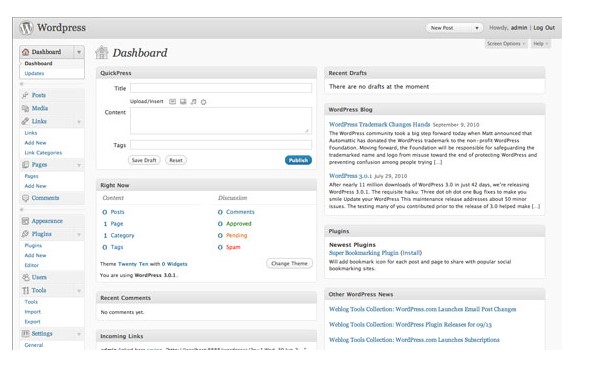The width and height of the screenshot is (604, 368).
Task: Click the Dashboard house icon in sidebar
Action: pyautogui.click(x=25, y=52)
